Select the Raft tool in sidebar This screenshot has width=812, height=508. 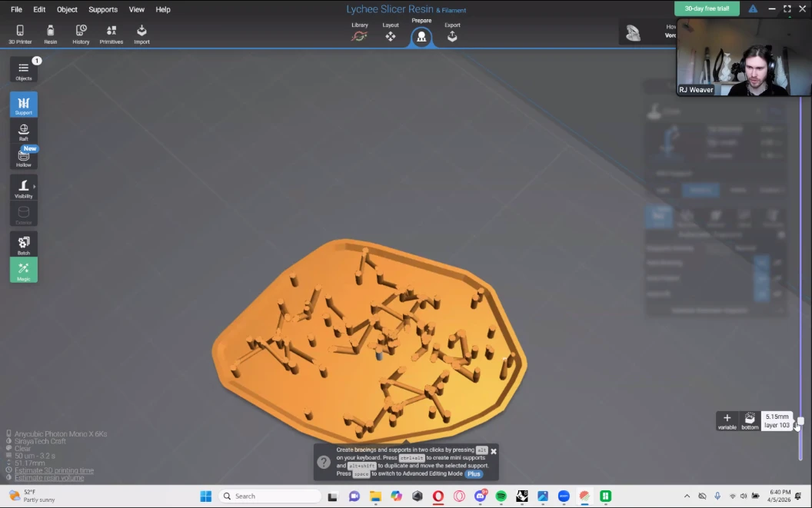24,132
